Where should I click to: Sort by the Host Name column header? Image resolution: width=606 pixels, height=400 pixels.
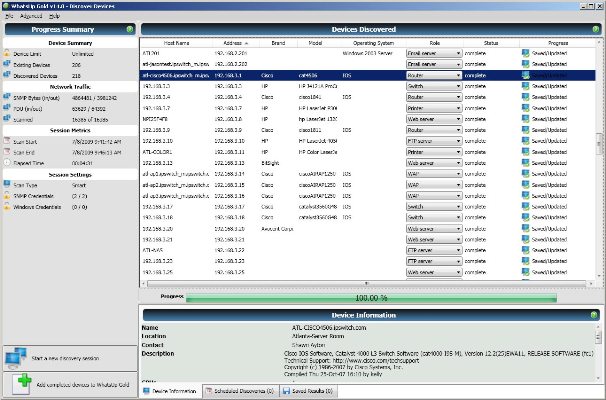point(177,43)
